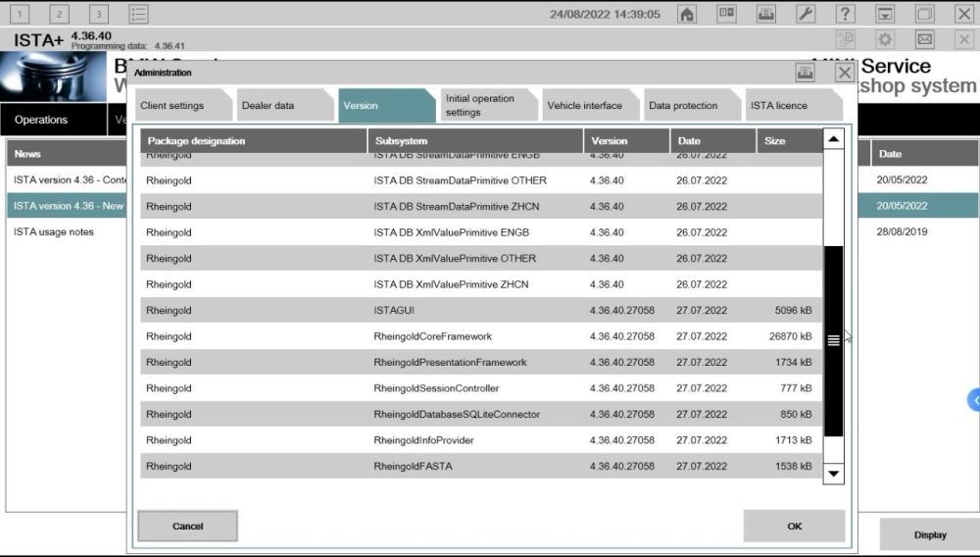Image resolution: width=980 pixels, height=557 pixels.
Task: Open the ISTA licence tab
Action: tap(794, 106)
